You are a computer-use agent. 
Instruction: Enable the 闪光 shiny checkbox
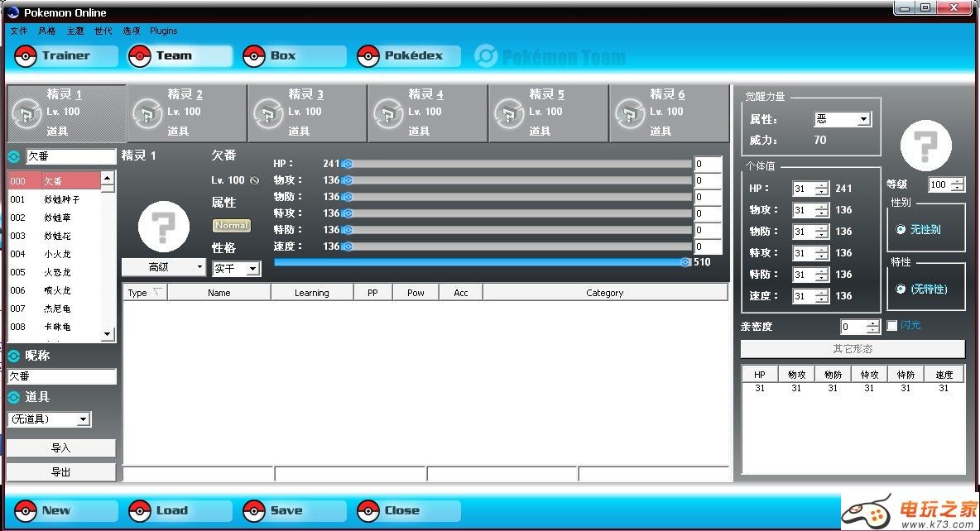pos(891,326)
